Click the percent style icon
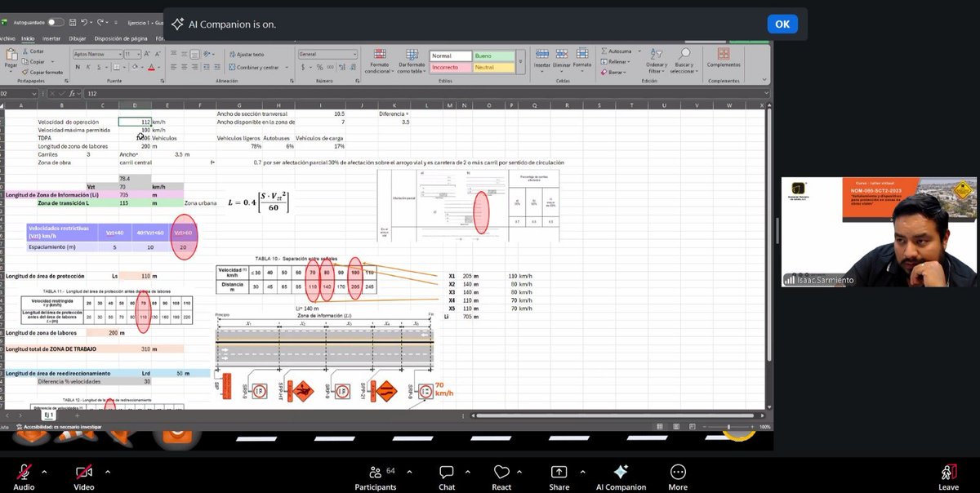 [x=318, y=68]
